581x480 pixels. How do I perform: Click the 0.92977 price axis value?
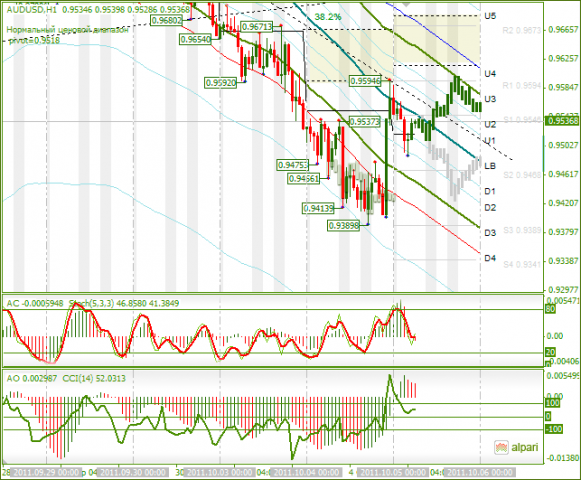click(563, 289)
